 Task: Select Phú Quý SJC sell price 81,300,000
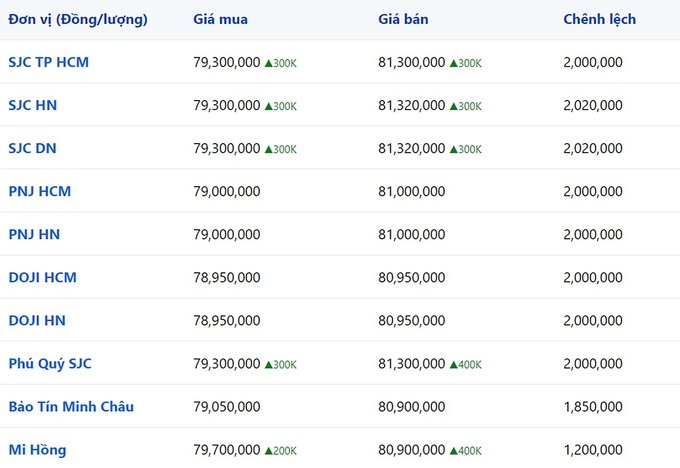tap(412, 363)
